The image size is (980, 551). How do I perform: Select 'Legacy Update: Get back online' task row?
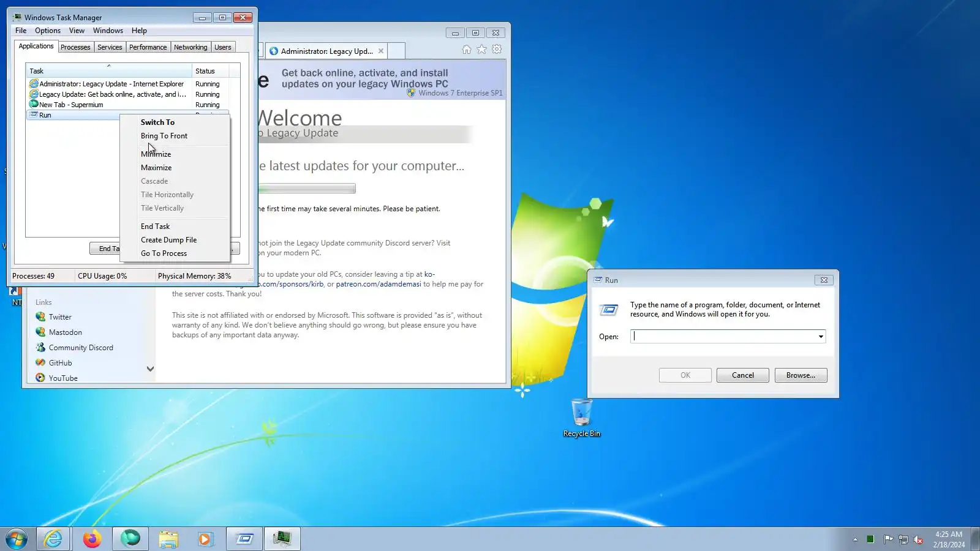point(127,94)
